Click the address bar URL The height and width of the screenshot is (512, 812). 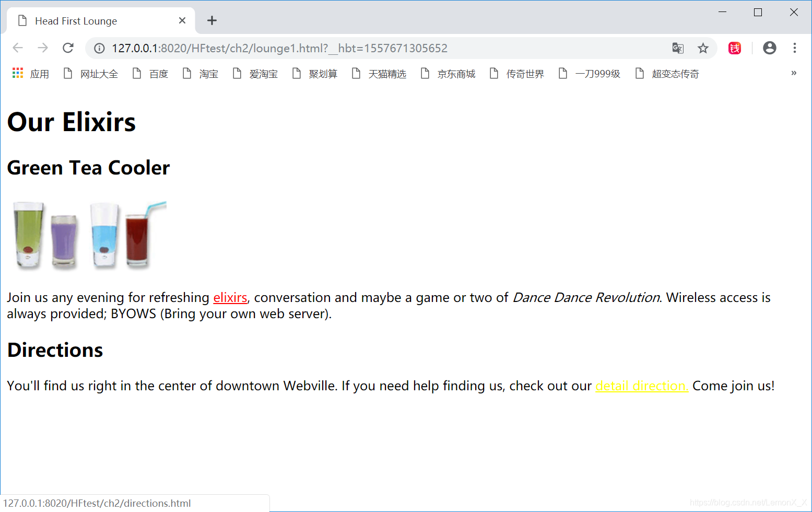click(279, 48)
